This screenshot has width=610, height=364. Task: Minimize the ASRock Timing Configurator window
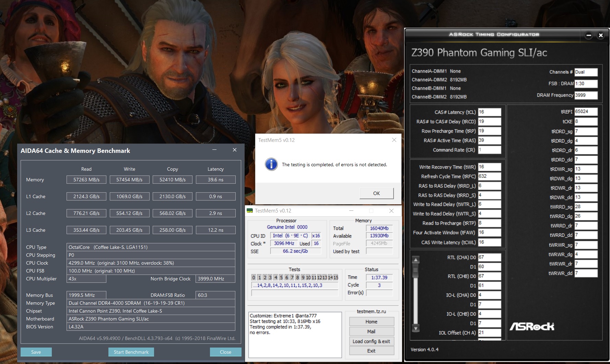coord(589,35)
